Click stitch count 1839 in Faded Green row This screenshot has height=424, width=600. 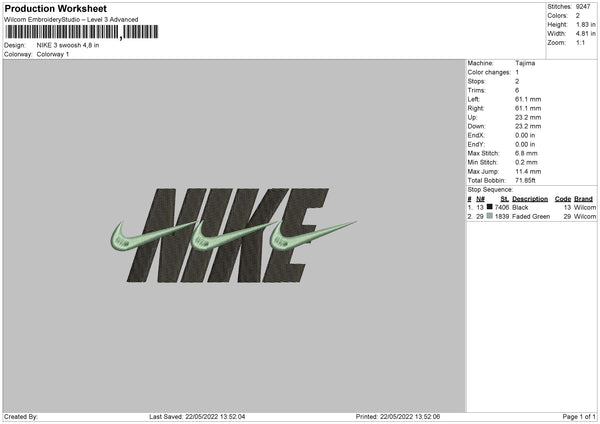point(502,217)
